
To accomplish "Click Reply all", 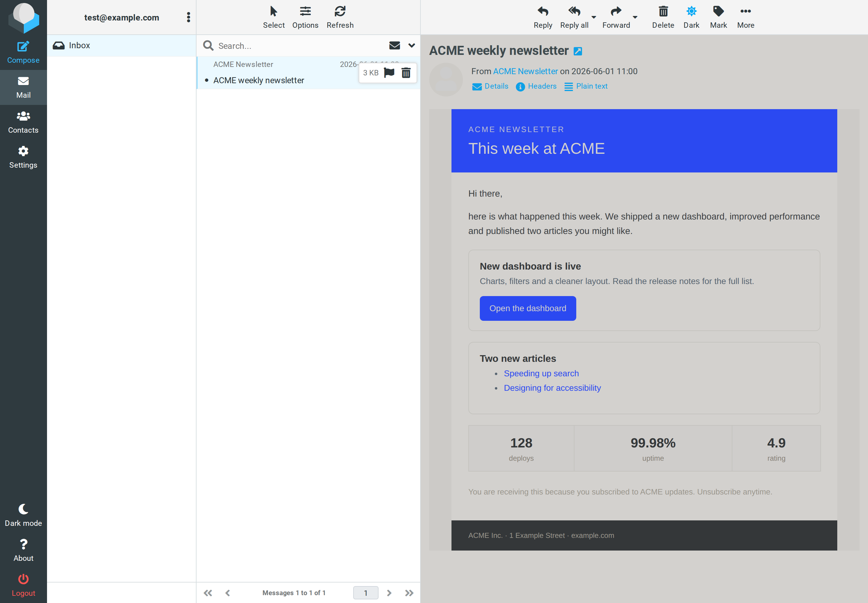I will [574, 17].
